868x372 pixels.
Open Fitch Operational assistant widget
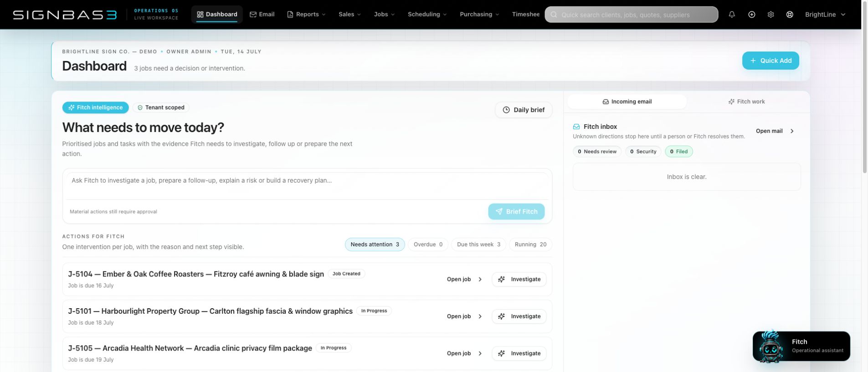point(801,346)
